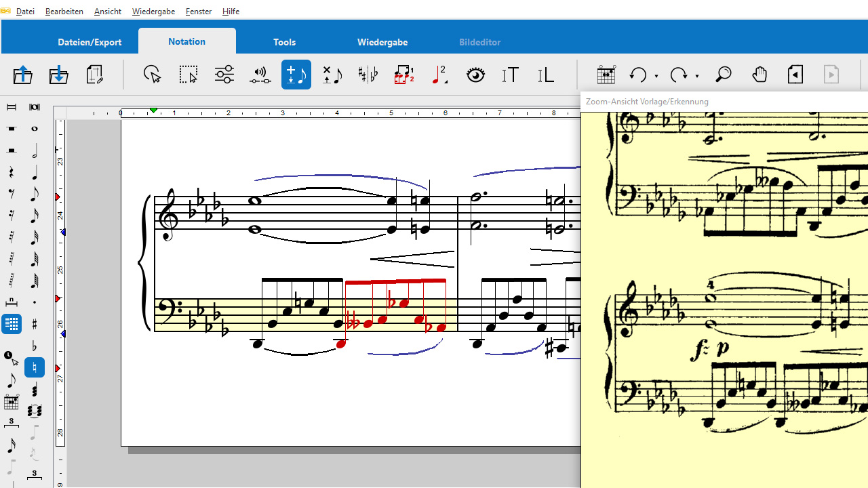The height and width of the screenshot is (488, 868).
Task: Open the sliders settings icon
Action: (x=224, y=75)
